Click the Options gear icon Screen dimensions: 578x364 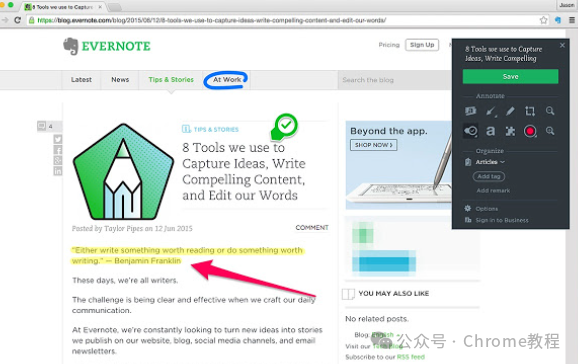pos(468,208)
